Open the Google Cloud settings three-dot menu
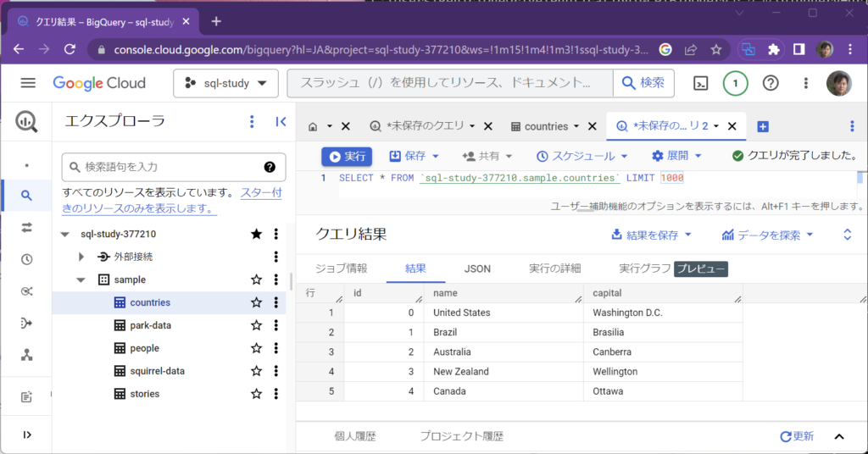868x454 pixels. 806,84
